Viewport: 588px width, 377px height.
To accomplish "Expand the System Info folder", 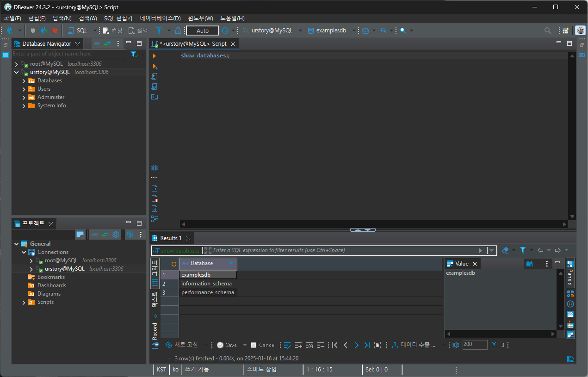I will [x=24, y=105].
